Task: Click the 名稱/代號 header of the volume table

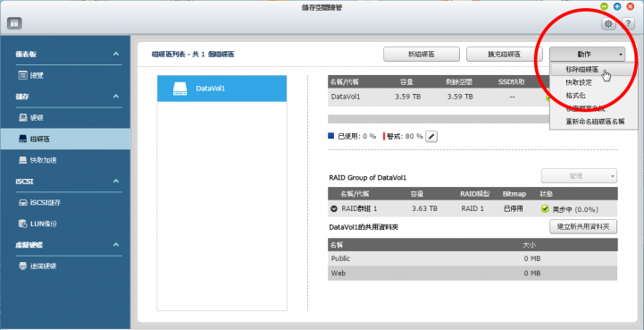Action: (x=344, y=81)
